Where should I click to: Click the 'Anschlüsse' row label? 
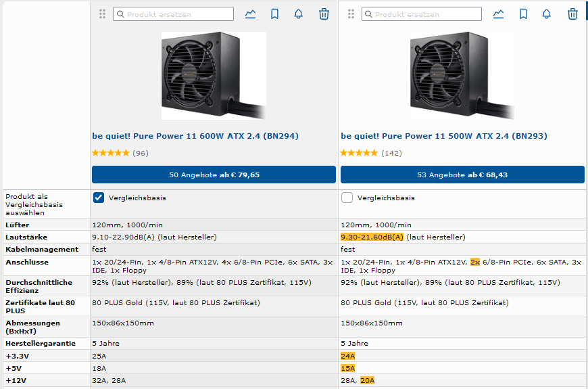(27, 262)
